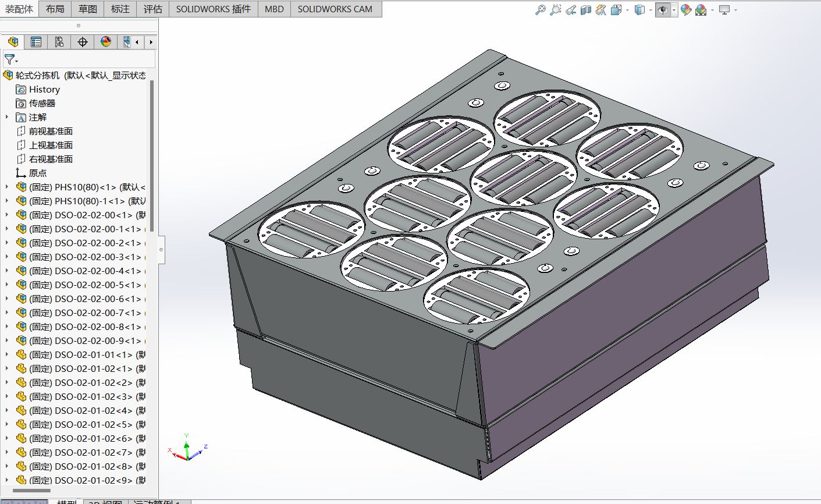Screen dimensions: 821x504
Task: Expand the 注解 annotations node
Action: pyautogui.click(x=7, y=117)
